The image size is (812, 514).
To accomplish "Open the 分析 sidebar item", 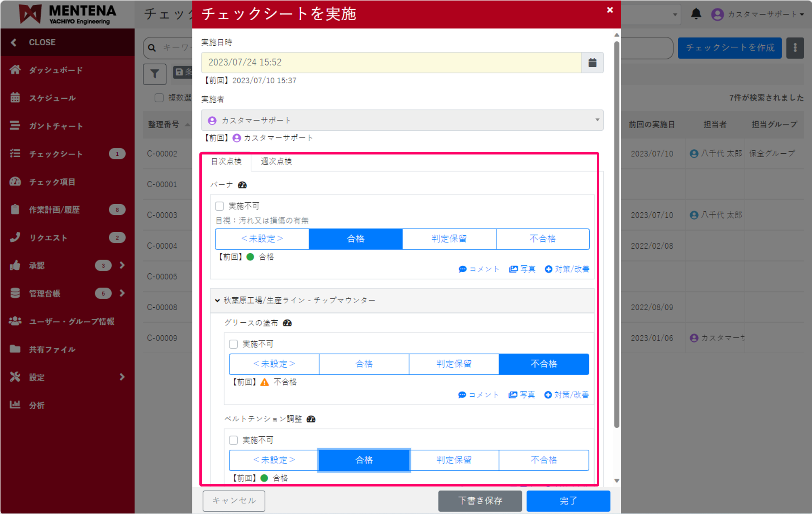I will (x=36, y=405).
